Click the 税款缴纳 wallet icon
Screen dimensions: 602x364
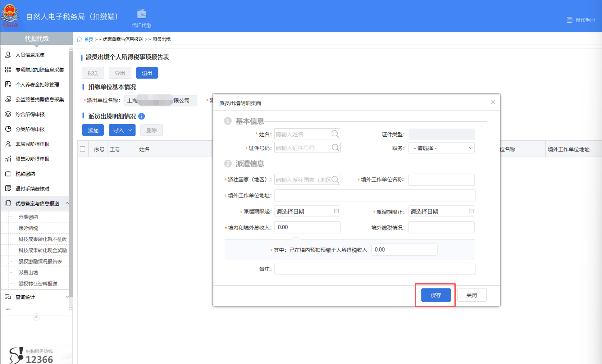tap(8, 174)
